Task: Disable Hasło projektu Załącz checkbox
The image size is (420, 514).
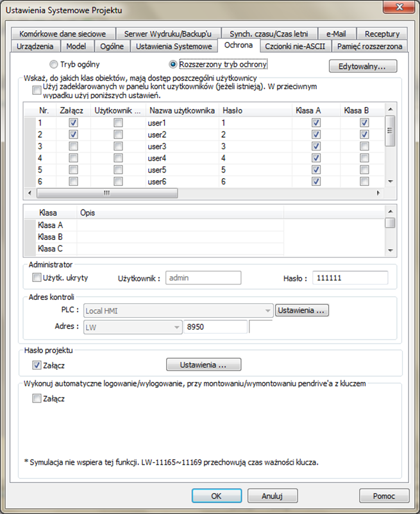Action: click(x=37, y=365)
